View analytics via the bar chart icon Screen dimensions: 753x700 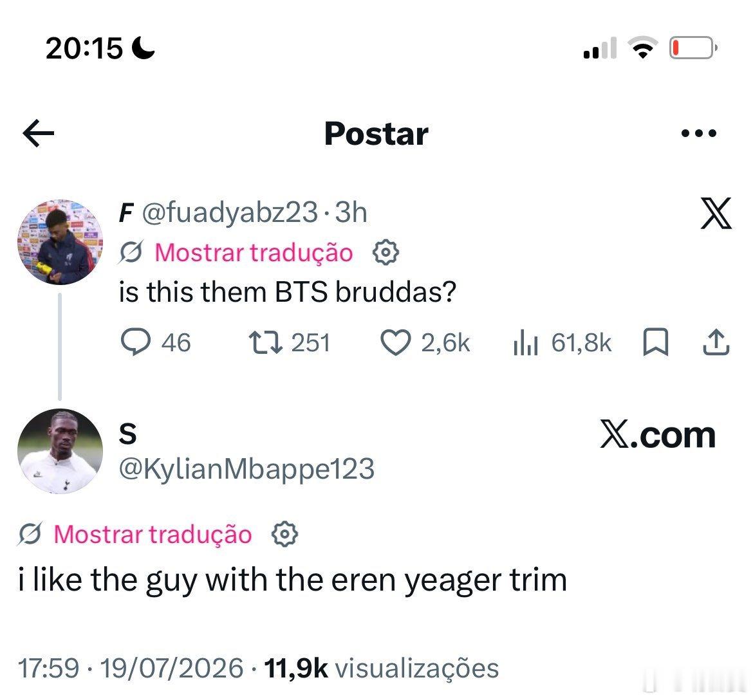[525, 343]
